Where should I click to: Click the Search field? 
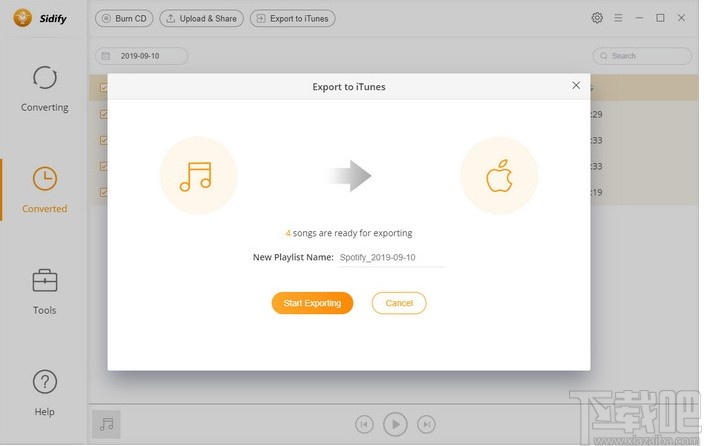pyautogui.click(x=642, y=56)
